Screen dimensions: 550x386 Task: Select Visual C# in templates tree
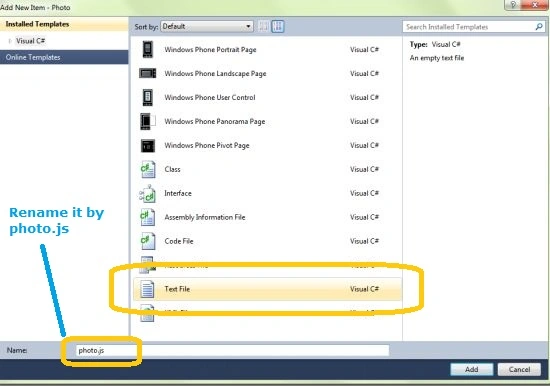click(31, 41)
